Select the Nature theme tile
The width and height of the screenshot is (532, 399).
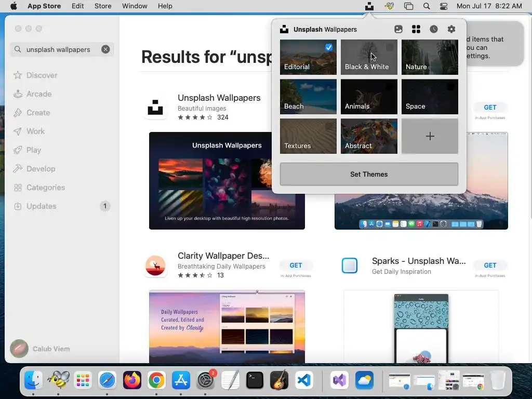pyautogui.click(x=430, y=57)
